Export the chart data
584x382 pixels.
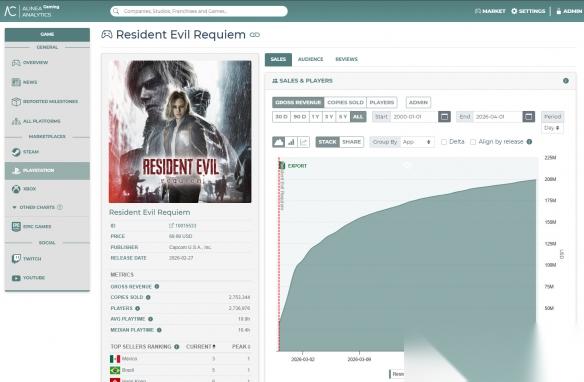(293, 166)
